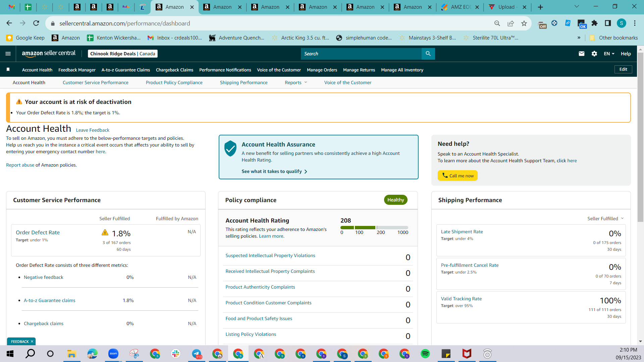Click the Healthy status badge
Screen dimensions: 644x362
click(396, 200)
